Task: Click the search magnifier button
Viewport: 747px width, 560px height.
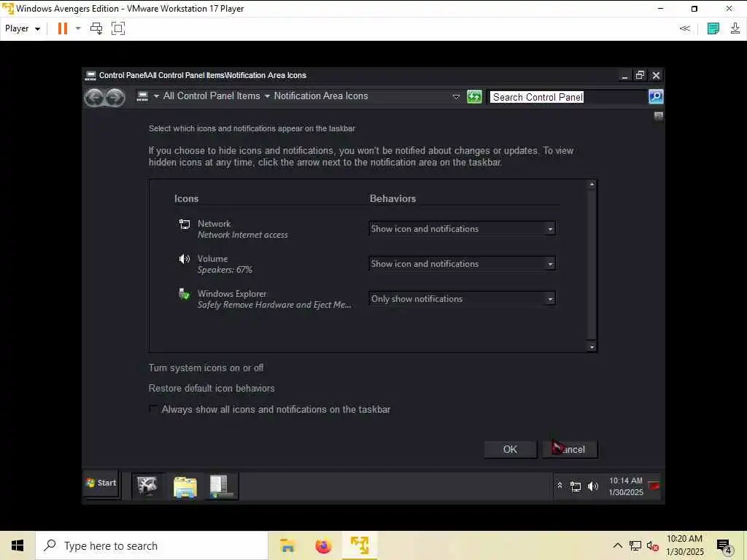Action: coord(656,97)
